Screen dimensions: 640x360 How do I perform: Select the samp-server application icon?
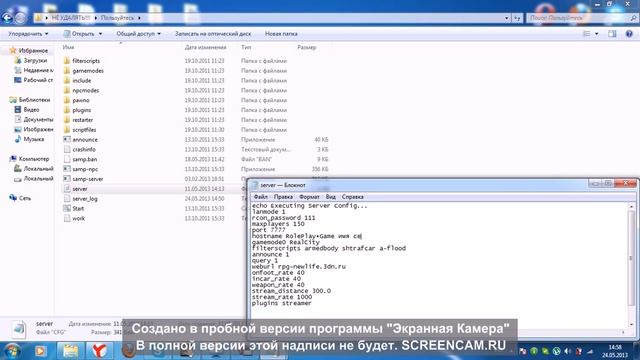[67, 179]
